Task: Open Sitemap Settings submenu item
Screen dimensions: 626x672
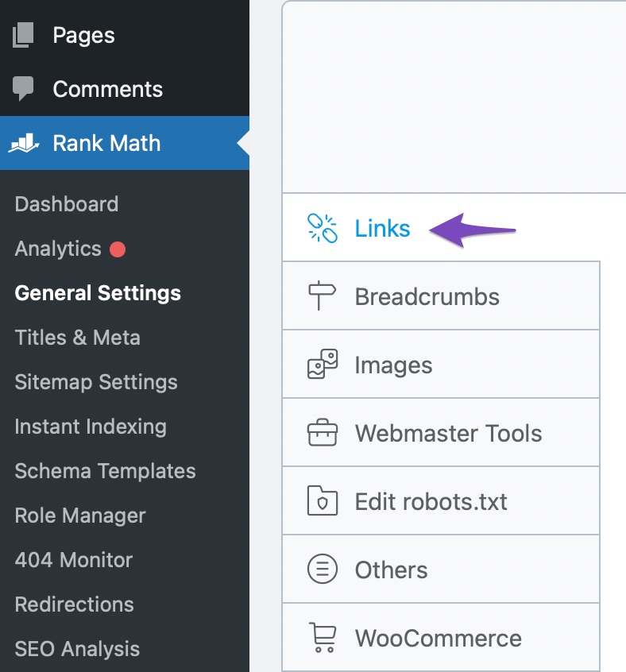Action: coord(96,382)
